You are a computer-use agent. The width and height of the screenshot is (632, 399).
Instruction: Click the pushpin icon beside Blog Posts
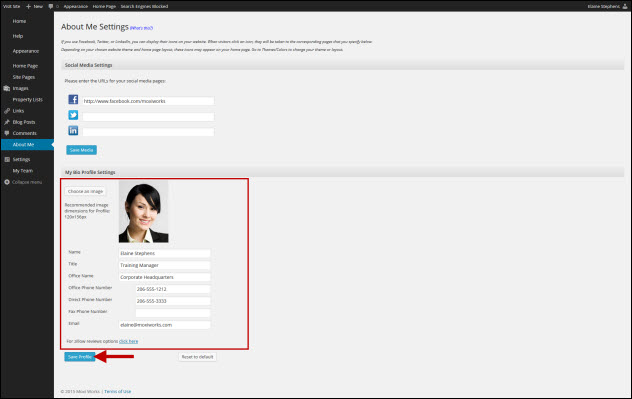point(6,122)
